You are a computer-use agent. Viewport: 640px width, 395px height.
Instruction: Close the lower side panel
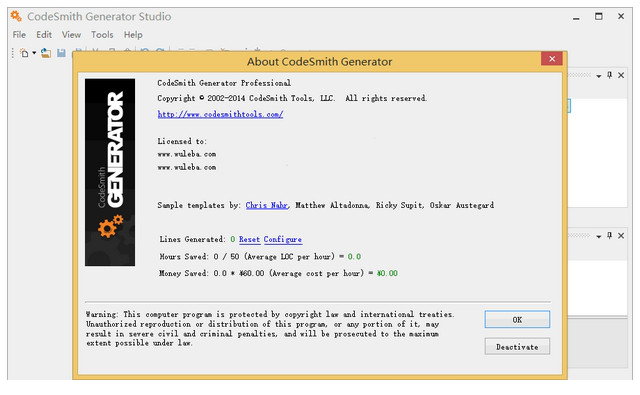621,235
